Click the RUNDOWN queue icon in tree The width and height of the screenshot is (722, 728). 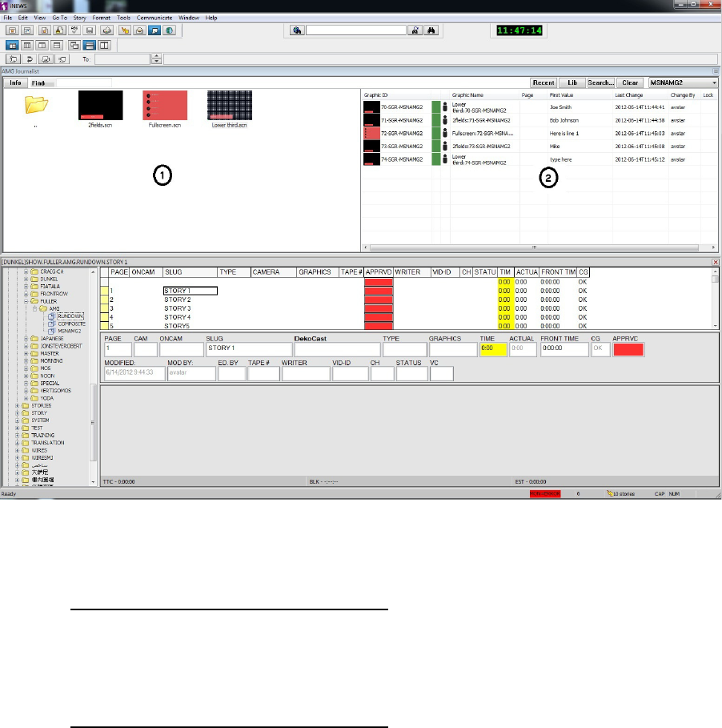[x=51, y=316]
